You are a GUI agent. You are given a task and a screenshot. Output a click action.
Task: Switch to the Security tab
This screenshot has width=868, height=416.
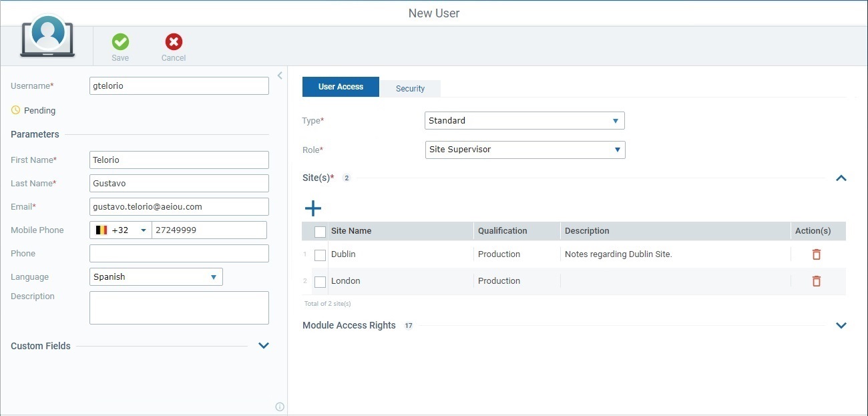click(x=410, y=87)
